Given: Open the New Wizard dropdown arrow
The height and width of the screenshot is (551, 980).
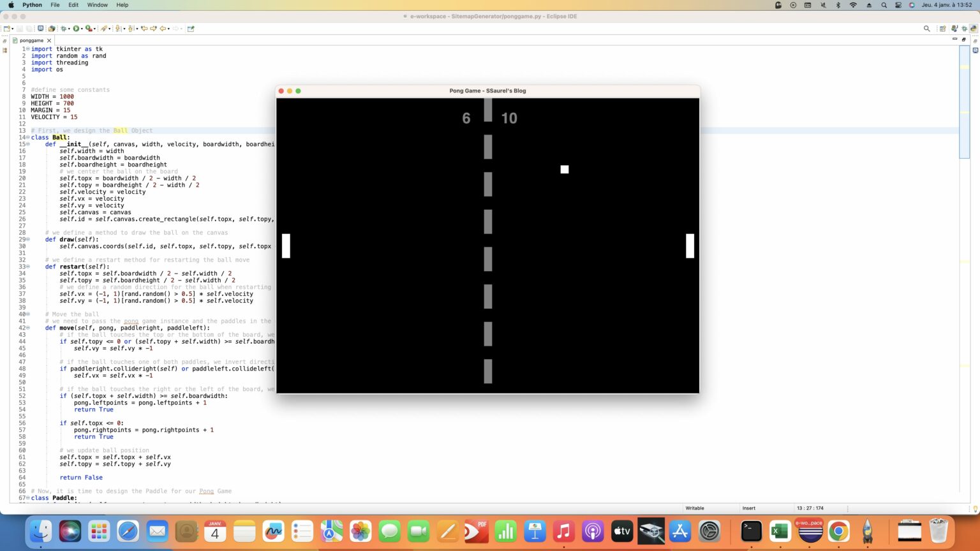Looking at the screenshot, I should click(13, 29).
